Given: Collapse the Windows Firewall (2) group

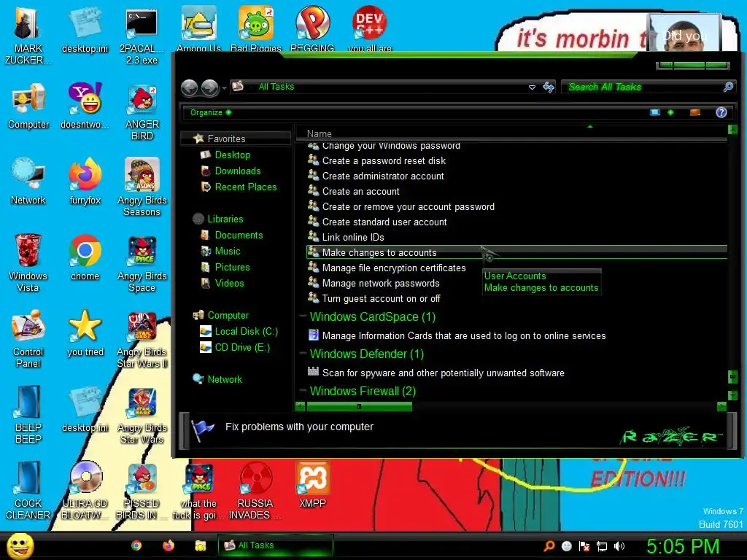Looking at the screenshot, I should (x=303, y=391).
